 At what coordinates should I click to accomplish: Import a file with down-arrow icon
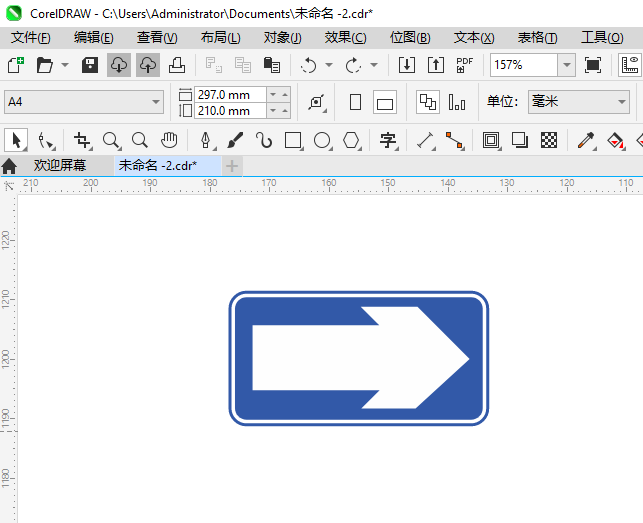tap(407, 65)
